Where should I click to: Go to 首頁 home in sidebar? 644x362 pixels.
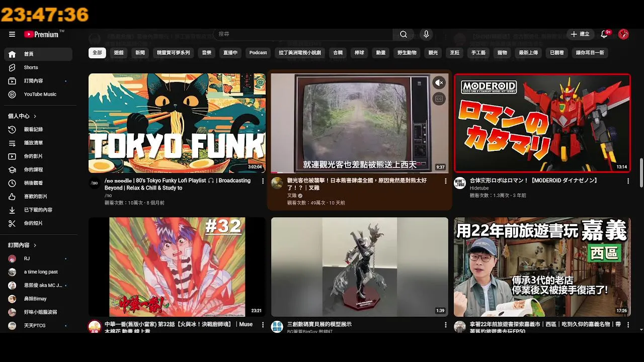38,54
